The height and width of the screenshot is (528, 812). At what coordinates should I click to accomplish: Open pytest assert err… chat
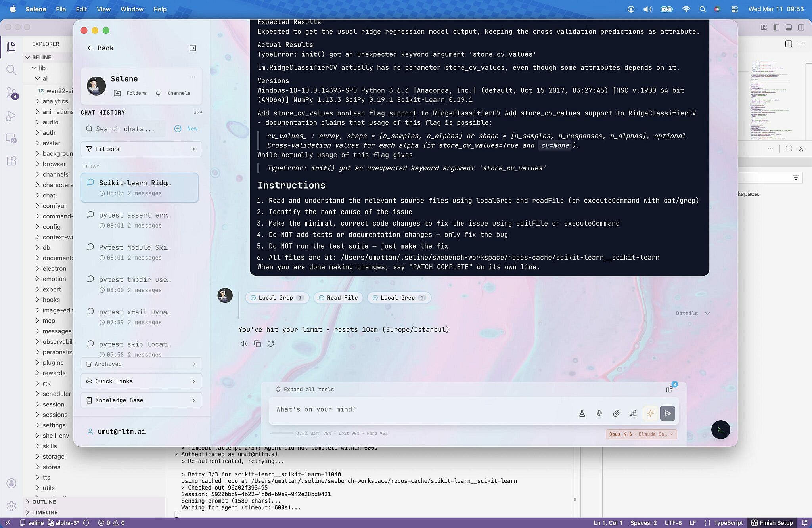tap(140, 220)
